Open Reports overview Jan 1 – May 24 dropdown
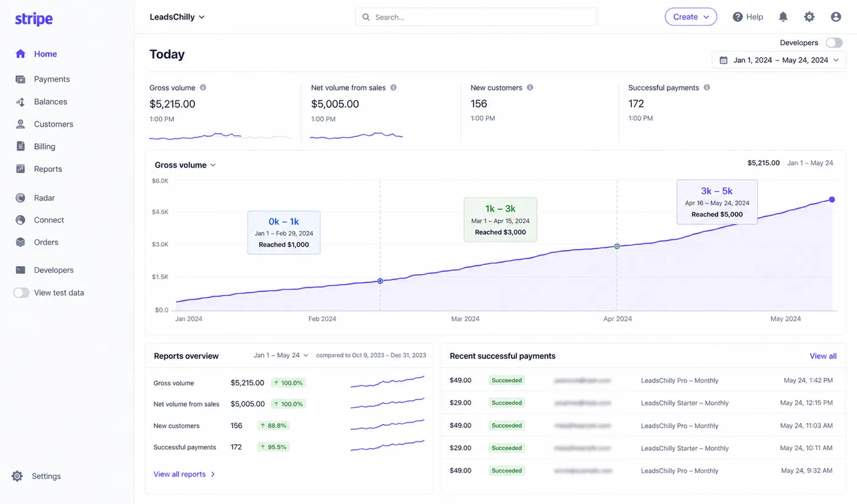Viewport: 857px width, 504px height. [282, 355]
